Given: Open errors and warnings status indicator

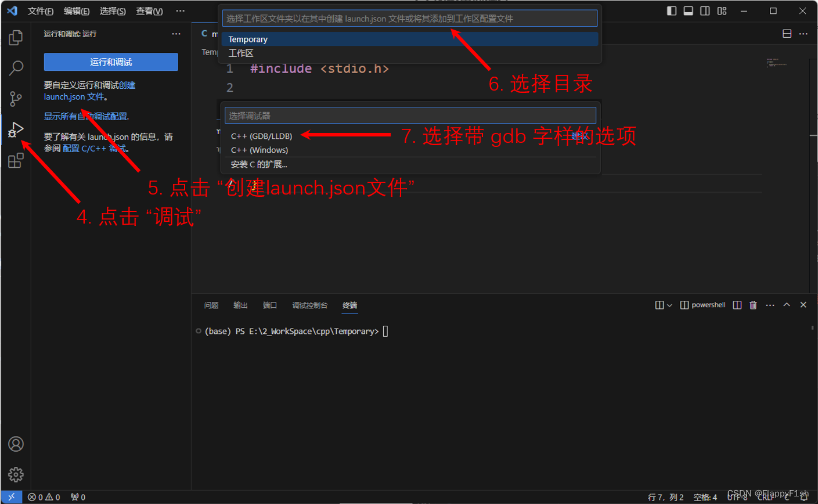Looking at the screenshot, I should tap(44, 497).
